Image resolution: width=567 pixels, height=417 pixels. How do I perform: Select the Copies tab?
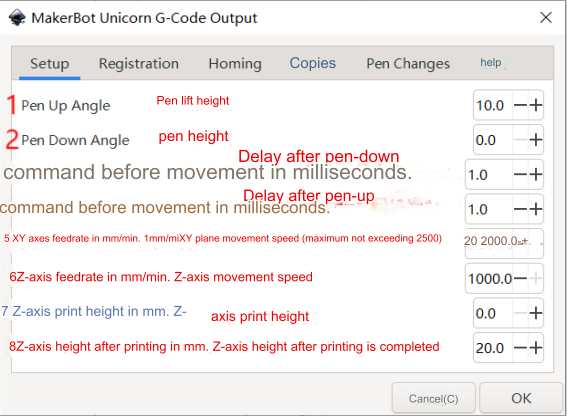coord(313,63)
